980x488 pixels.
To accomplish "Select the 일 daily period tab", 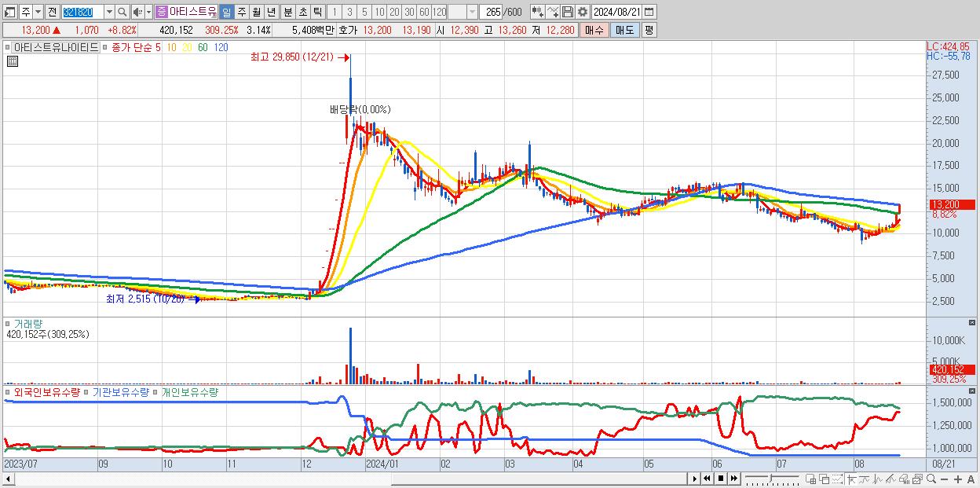I will point(226,12).
